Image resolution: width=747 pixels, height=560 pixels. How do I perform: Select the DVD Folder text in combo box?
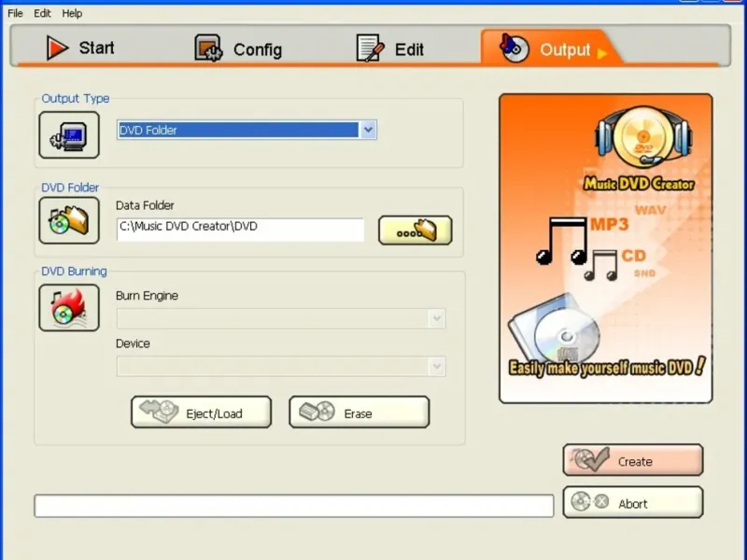point(148,130)
